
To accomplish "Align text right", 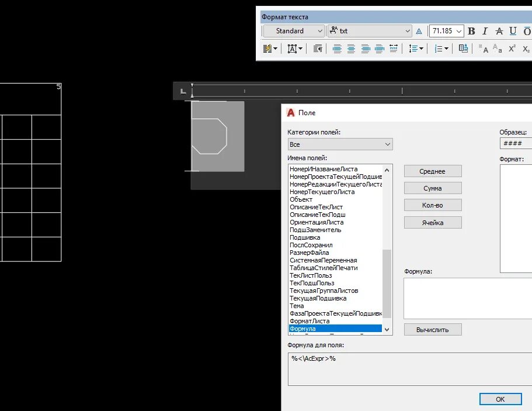I will click(366, 49).
